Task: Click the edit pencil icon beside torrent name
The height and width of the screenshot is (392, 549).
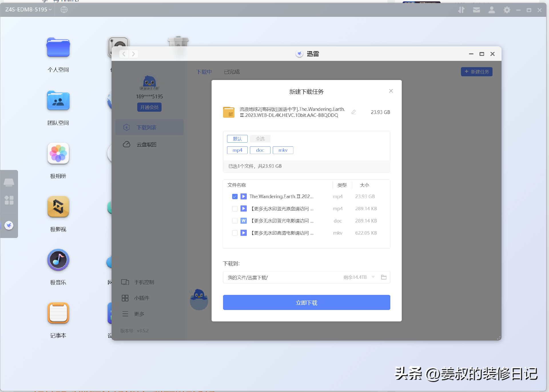Action: click(354, 112)
